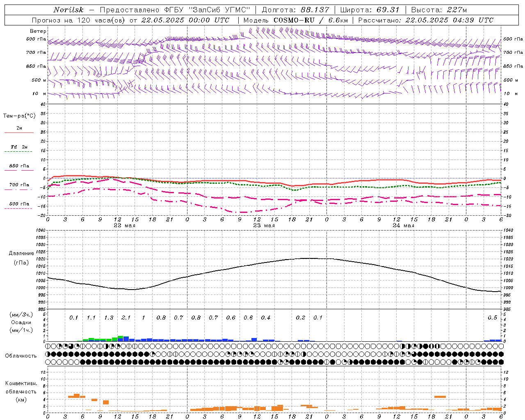
Task: Click the Долгота: 88.137 longitude value
Action: [x=295, y=10]
